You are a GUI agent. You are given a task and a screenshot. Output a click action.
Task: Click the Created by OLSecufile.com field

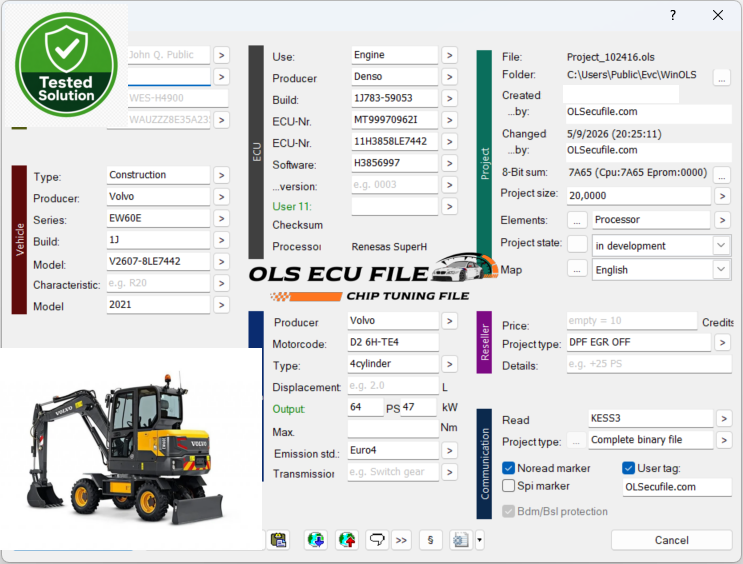(x=649, y=112)
